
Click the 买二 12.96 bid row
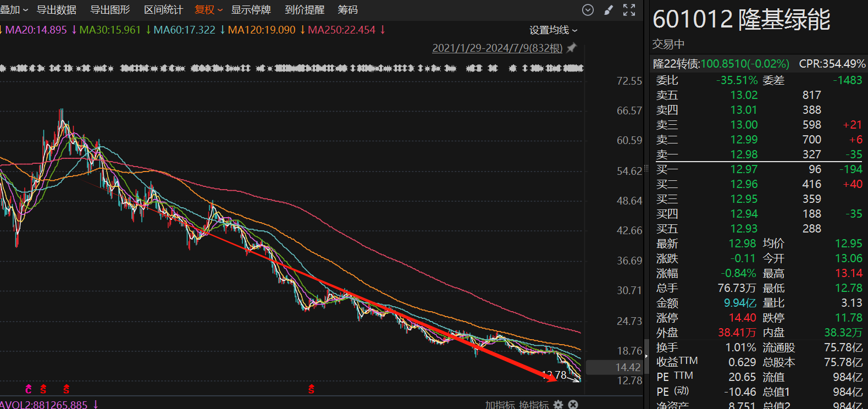tap(759, 184)
